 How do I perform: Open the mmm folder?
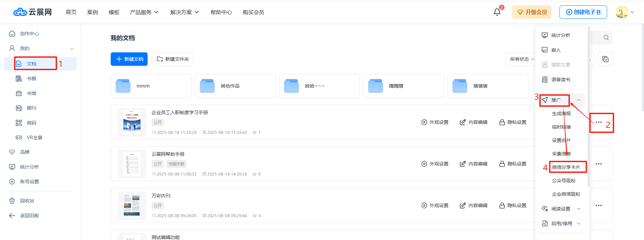coord(151,86)
